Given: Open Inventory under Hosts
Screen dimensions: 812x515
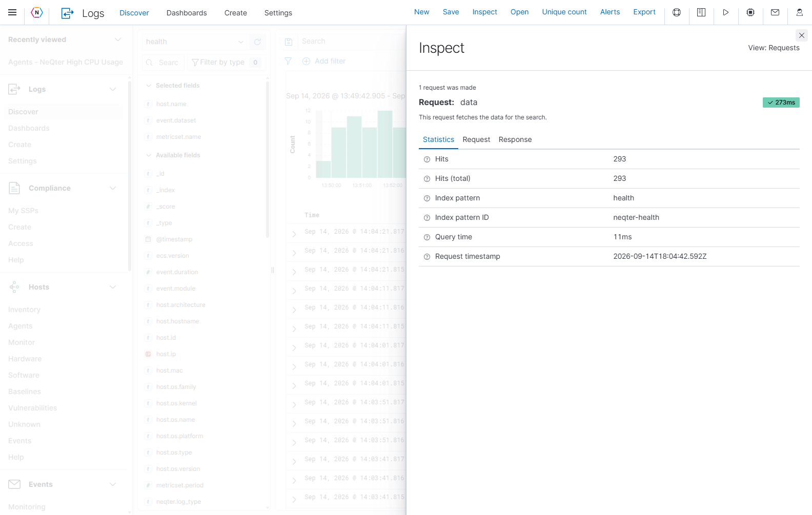Looking at the screenshot, I should (x=24, y=310).
